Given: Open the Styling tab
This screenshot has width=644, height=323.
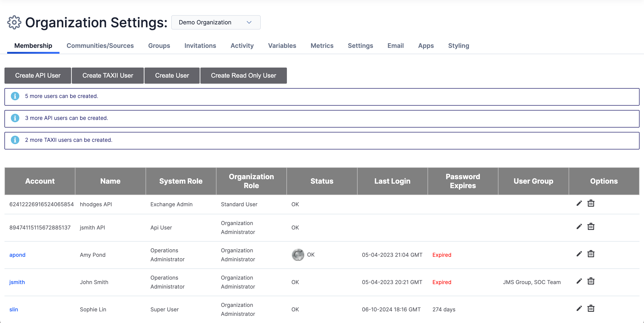Looking at the screenshot, I should 458,46.
